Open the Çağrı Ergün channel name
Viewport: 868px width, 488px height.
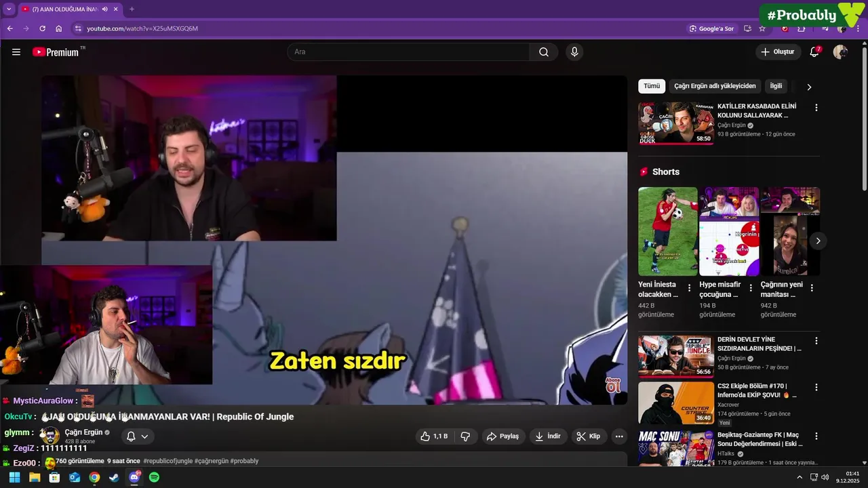83,432
